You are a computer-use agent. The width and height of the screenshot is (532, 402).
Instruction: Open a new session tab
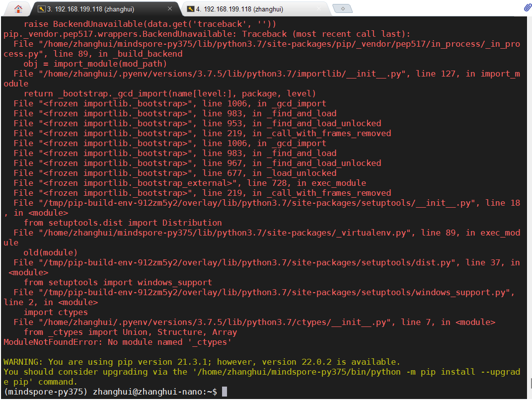click(x=343, y=9)
